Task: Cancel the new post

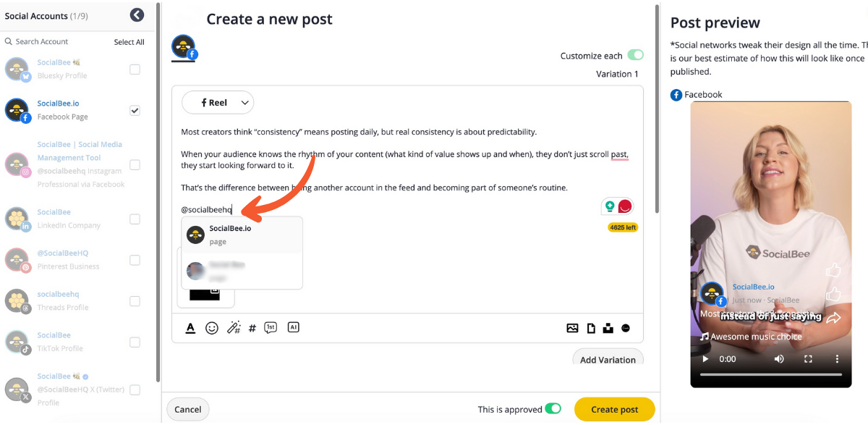Action: click(188, 409)
